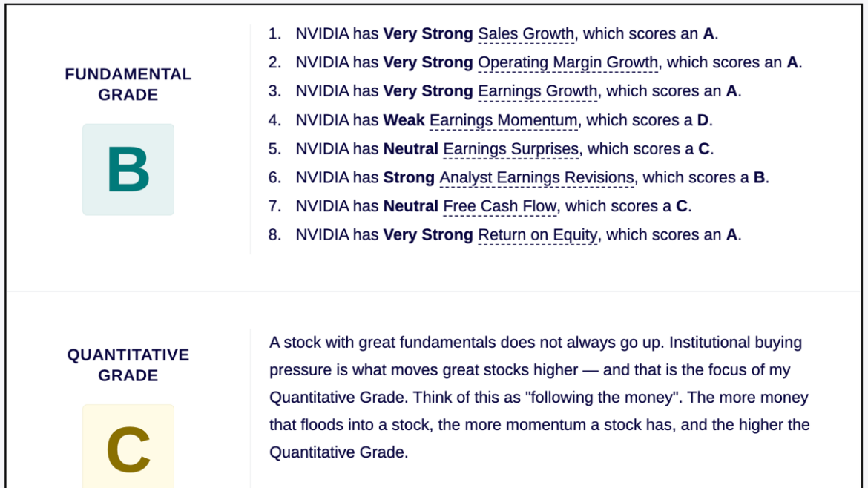Click the bold C score for Free Cash Flow
The width and height of the screenshot is (868, 488).
coord(682,206)
